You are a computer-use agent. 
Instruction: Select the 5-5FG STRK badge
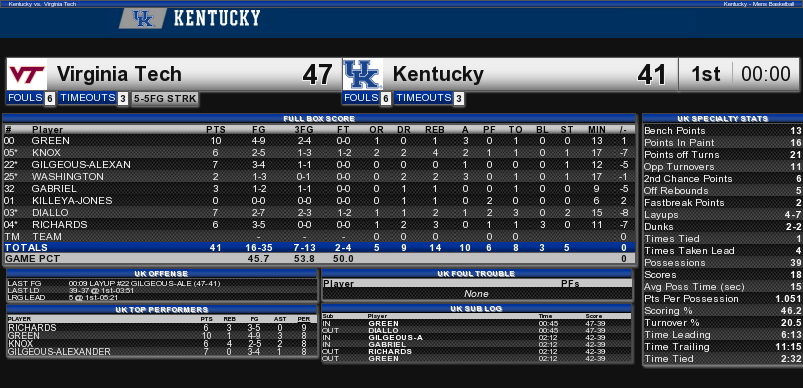[x=165, y=99]
